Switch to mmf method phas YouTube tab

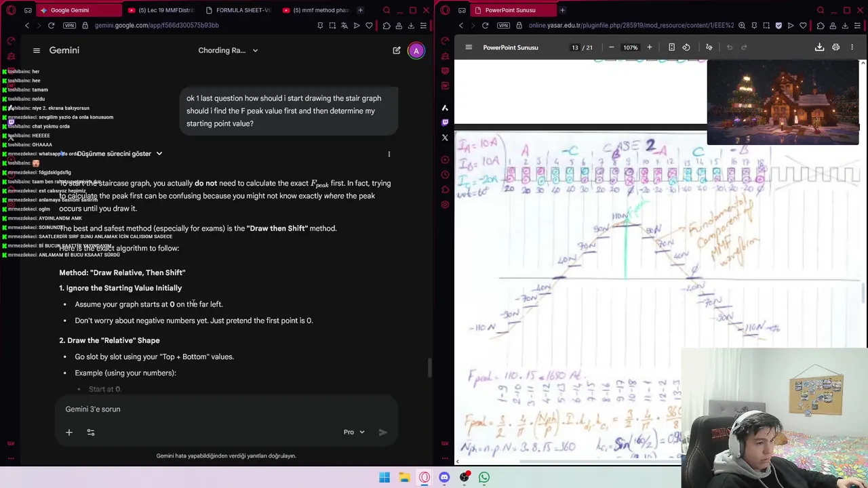coord(316,10)
